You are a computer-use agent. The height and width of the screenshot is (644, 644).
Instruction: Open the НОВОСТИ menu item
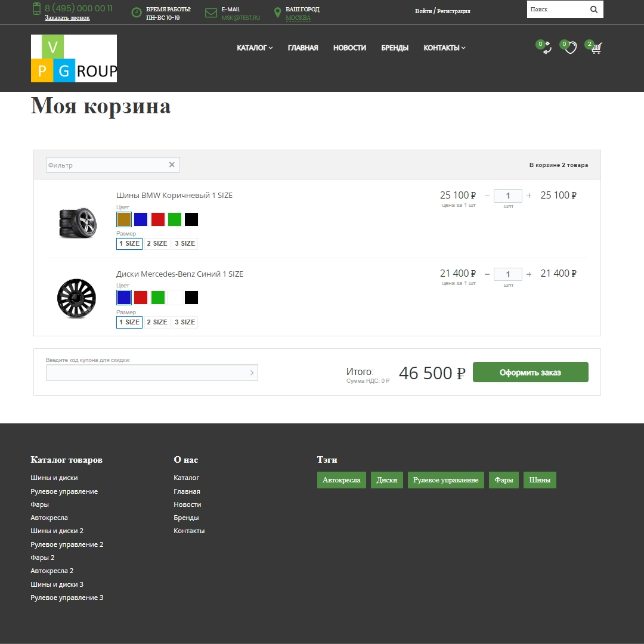tap(349, 48)
